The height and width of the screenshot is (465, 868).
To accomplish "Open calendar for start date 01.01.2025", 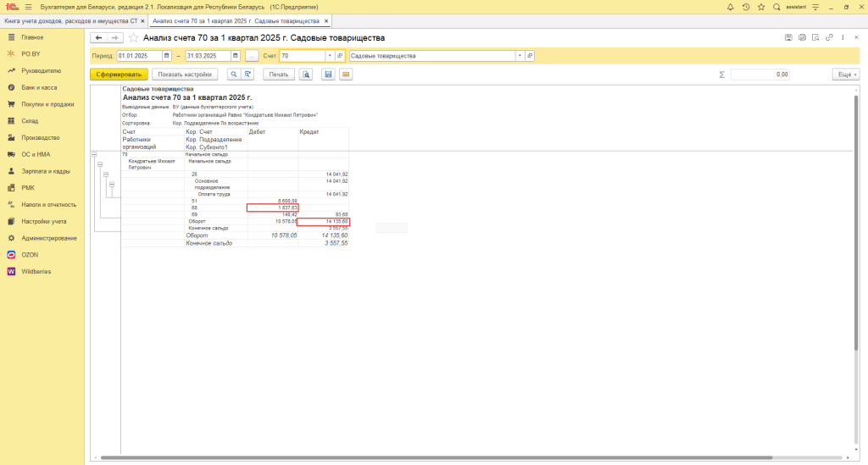I will click(x=166, y=56).
